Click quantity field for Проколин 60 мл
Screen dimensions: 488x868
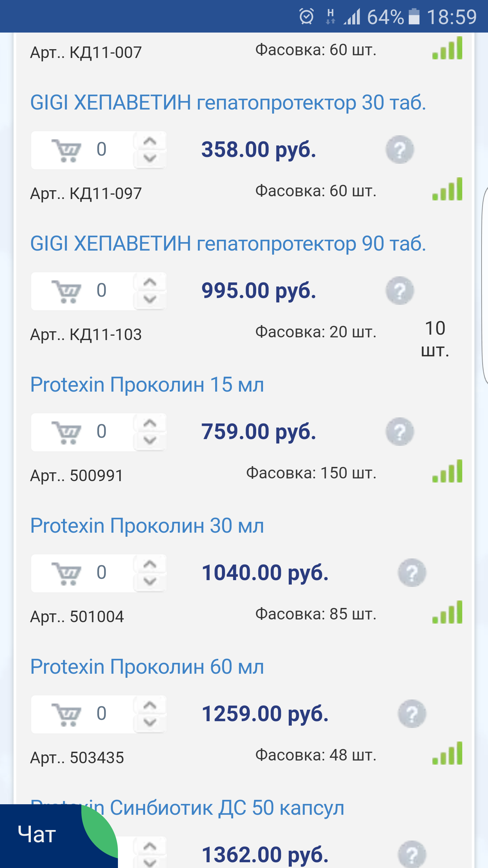[102, 714]
